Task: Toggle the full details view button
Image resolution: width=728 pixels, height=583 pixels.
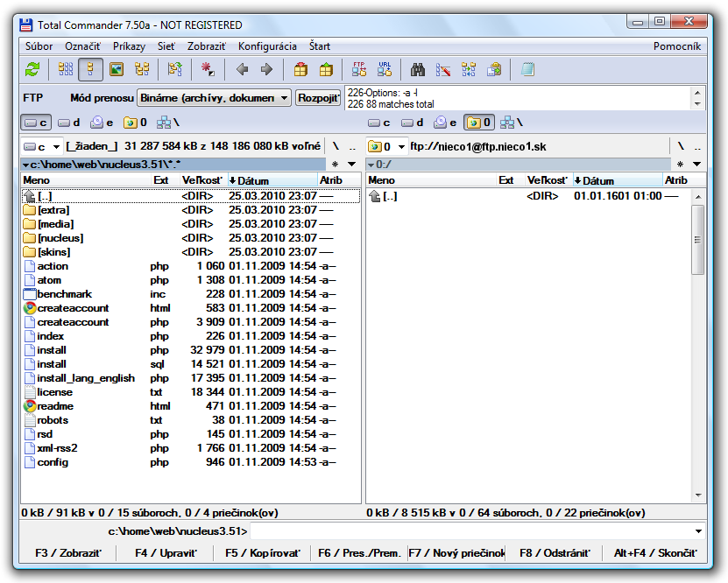Action: 90,69
